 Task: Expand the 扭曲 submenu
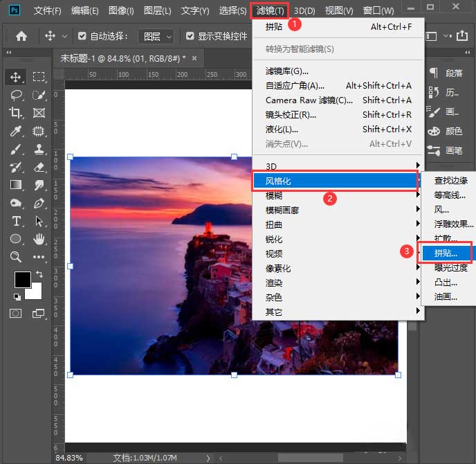(x=337, y=224)
